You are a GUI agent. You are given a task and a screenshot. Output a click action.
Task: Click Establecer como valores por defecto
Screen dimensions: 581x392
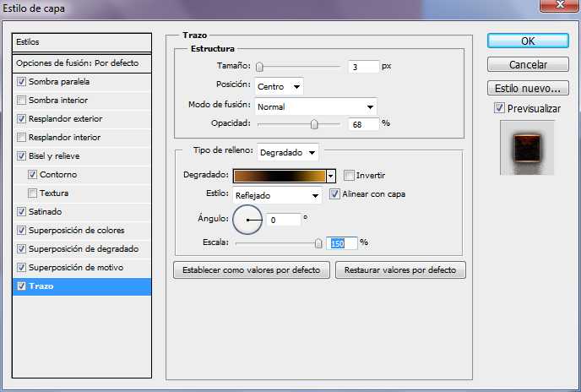251,270
